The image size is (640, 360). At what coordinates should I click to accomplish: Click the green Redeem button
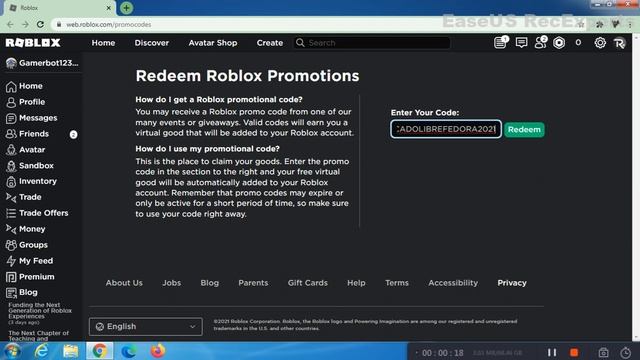pyautogui.click(x=524, y=129)
